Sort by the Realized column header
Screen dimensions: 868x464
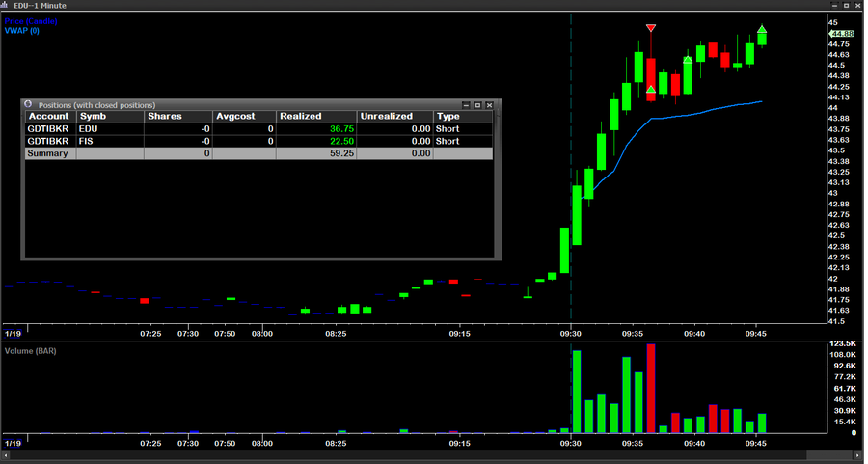point(316,117)
